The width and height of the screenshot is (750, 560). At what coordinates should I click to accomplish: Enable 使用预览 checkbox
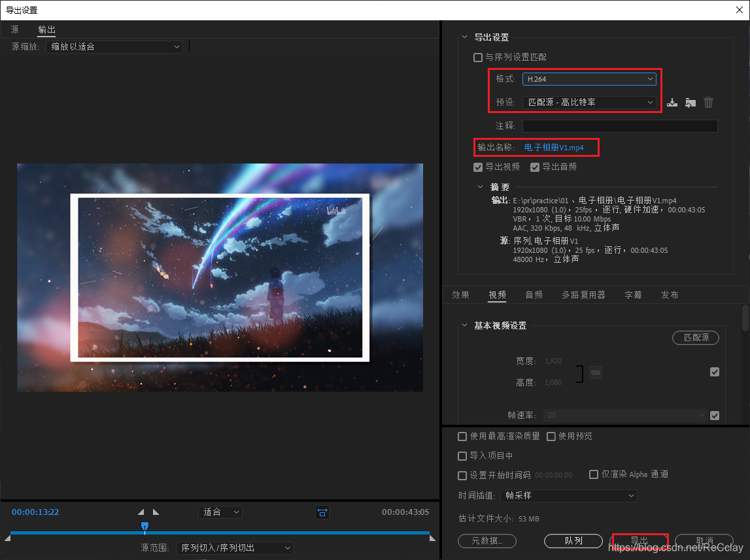tap(551, 436)
